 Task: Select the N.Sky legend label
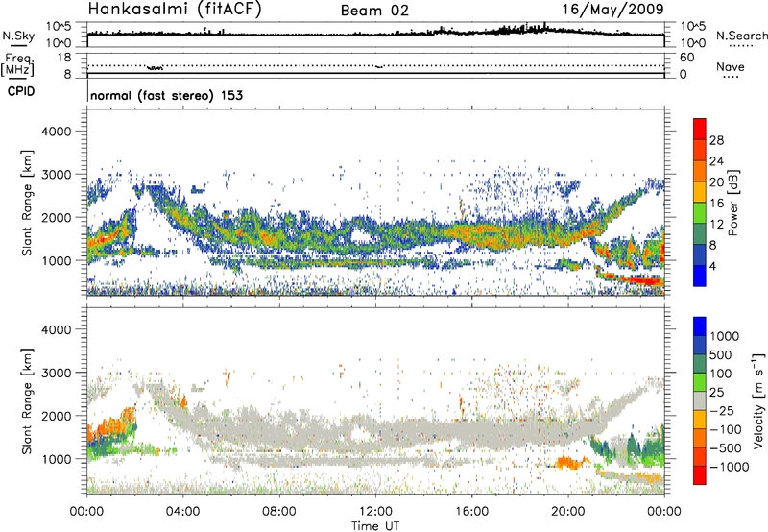[18, 36]
